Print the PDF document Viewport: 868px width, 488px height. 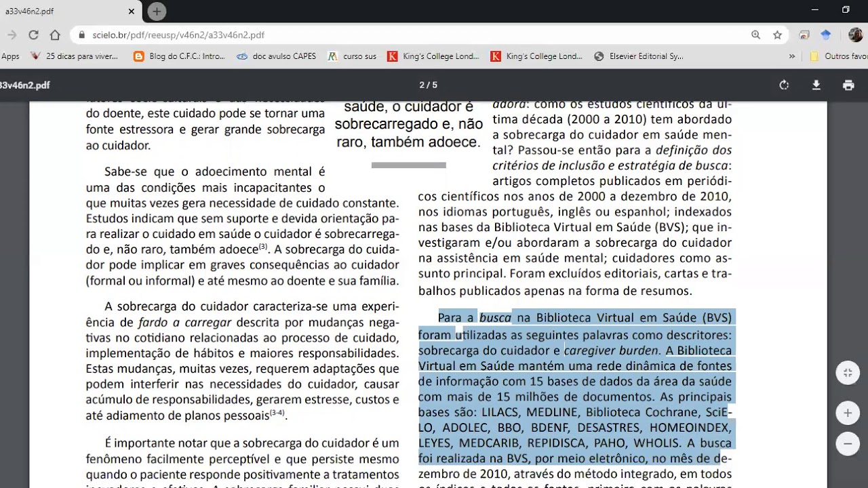click(x=848, y=85)
